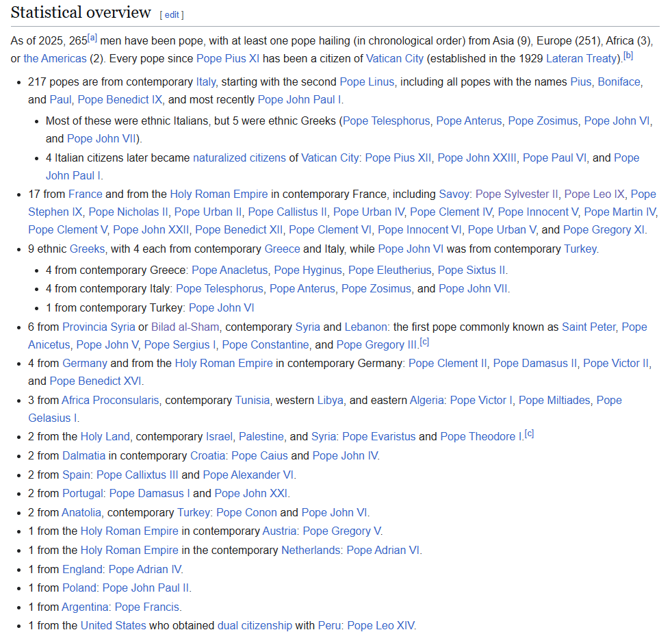Open the Pope Evaristus link
This screenshot has height=643, width=672.
click(379, 437)
